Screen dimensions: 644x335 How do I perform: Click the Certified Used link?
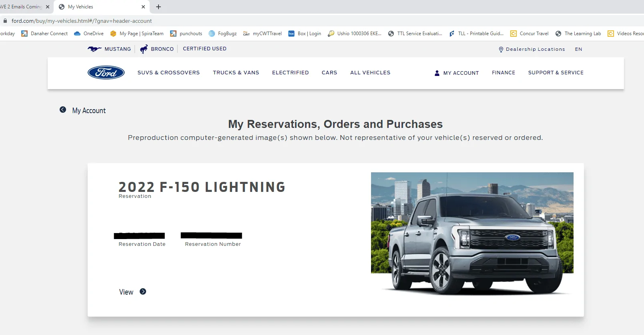[x=205, y=49]
